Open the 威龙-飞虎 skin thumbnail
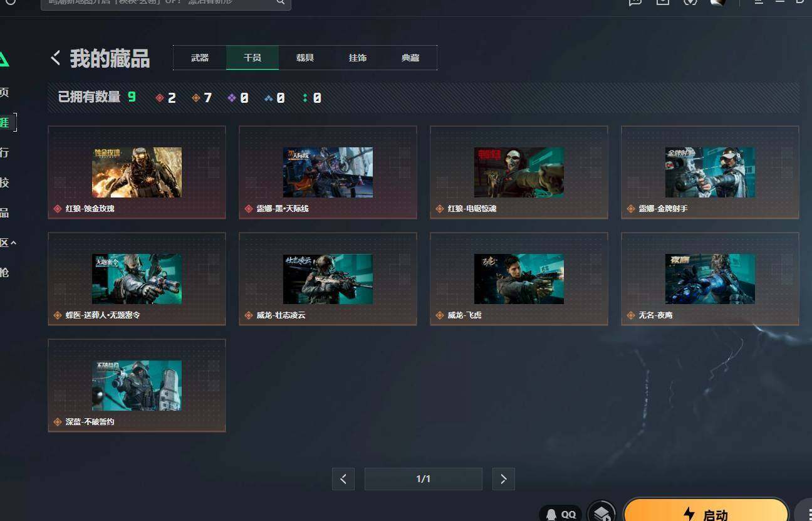Image resolution: width=812 pixels, height=521 pixels. click(x=519, y=279)
